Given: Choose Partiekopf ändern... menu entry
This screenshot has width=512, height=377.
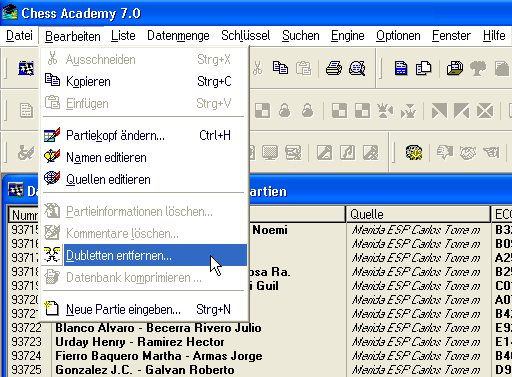Looking at the screenshot, I should pyautogui.click(x=145, y=135).
